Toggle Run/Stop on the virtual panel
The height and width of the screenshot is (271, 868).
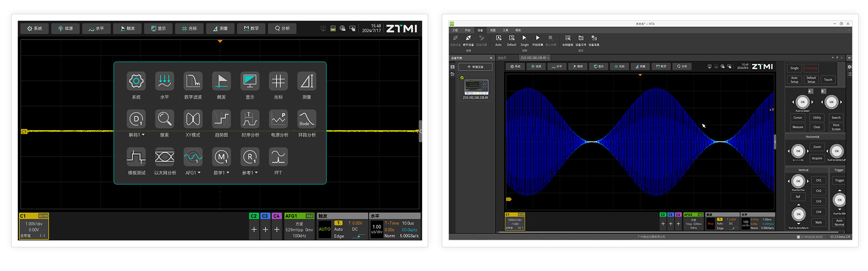pyautogui.click(x=811, y=68)
